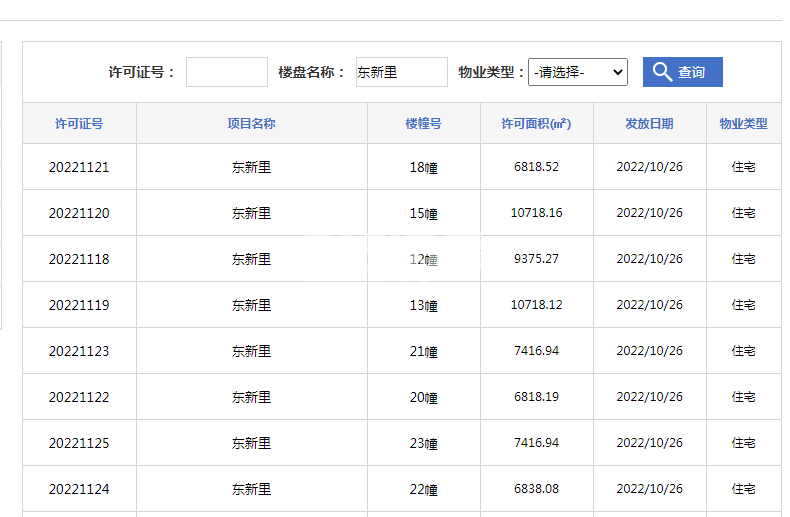
Task: Click area value 7416.94 in row 20221125
Action: pyautogui.click(x=536, y=442)
